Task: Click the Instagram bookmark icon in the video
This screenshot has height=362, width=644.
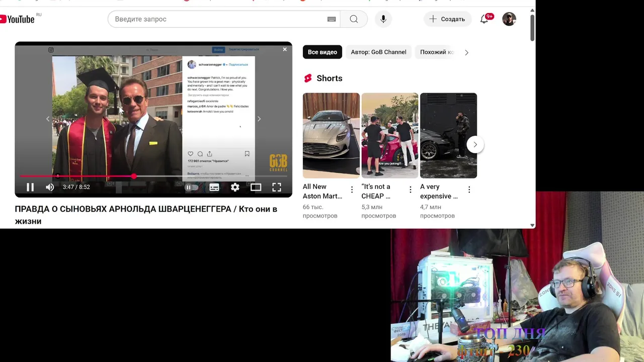Action: tap(247, 154)
